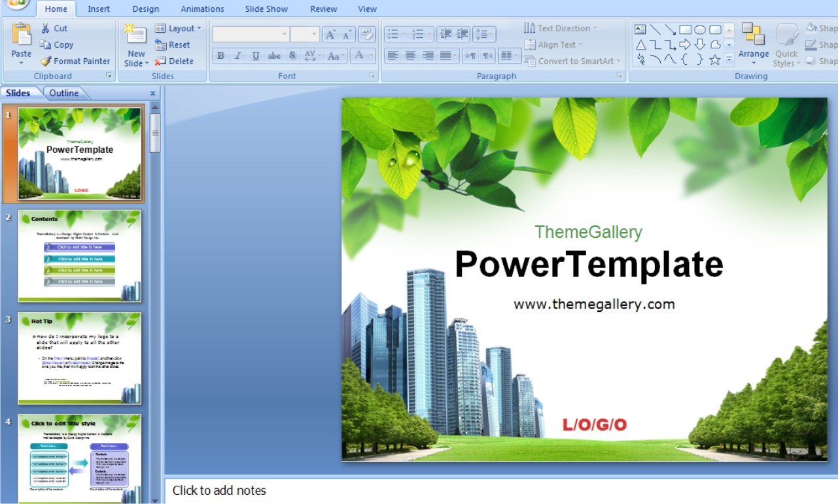Toggle Bold formatting
The width and height of the screenshot is (838, 504).
tap(220, 56)
